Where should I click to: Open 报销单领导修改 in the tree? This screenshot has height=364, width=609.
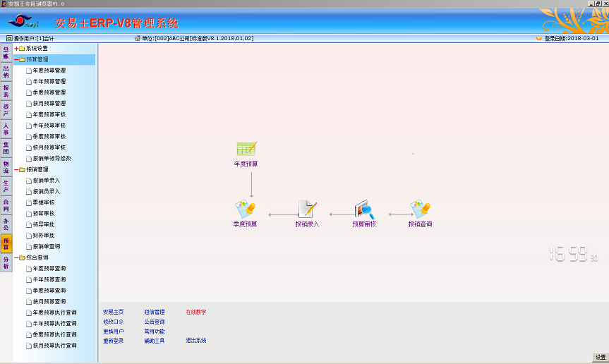(x=52, y=158)
